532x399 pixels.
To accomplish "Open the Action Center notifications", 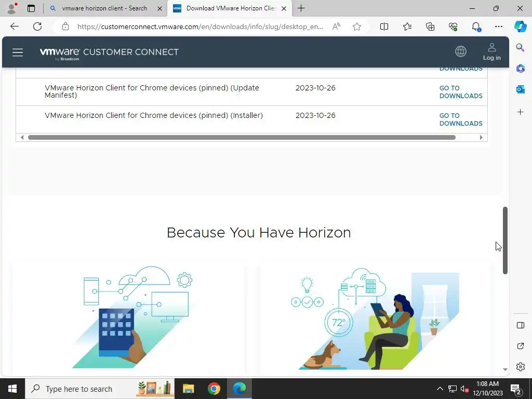I will coord(516,389).
